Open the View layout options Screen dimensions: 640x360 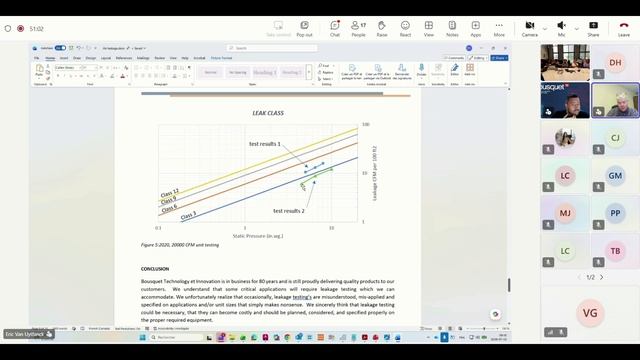pos(429,29)
